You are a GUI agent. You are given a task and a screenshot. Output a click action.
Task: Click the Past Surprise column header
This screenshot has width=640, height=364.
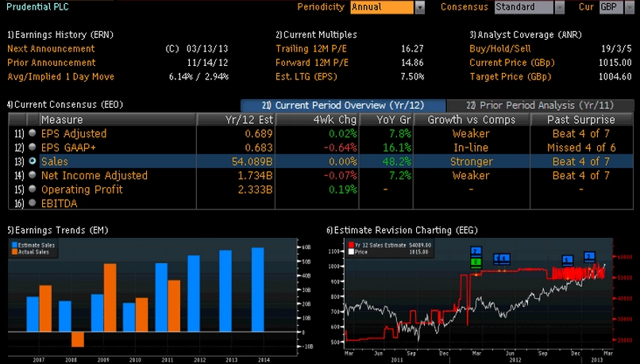click(581, 120)
